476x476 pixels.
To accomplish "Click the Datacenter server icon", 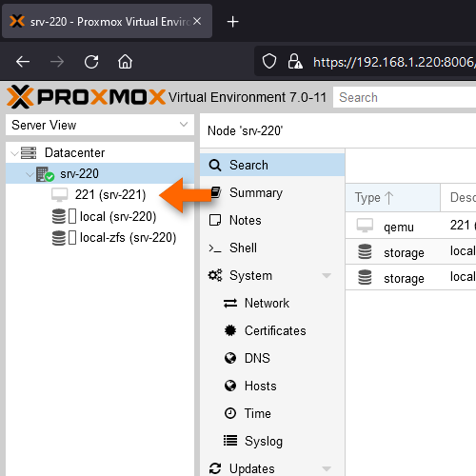I will click(x=29, y=152).
